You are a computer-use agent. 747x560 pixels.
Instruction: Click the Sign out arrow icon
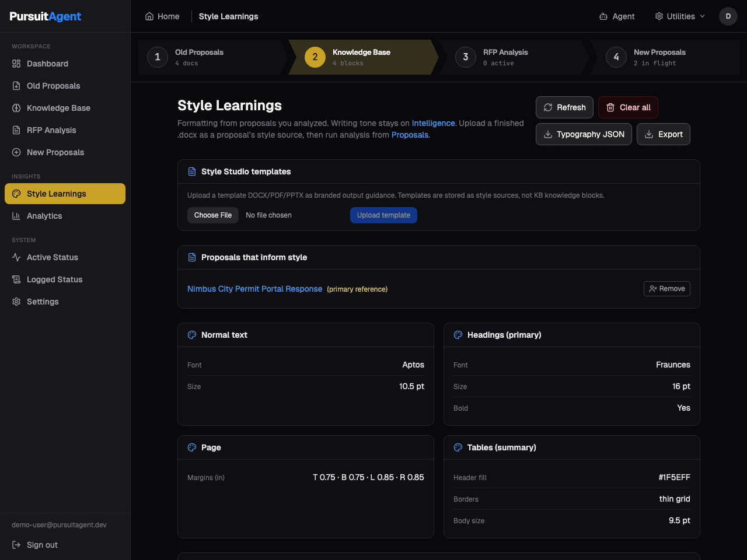tap(16, 545)
